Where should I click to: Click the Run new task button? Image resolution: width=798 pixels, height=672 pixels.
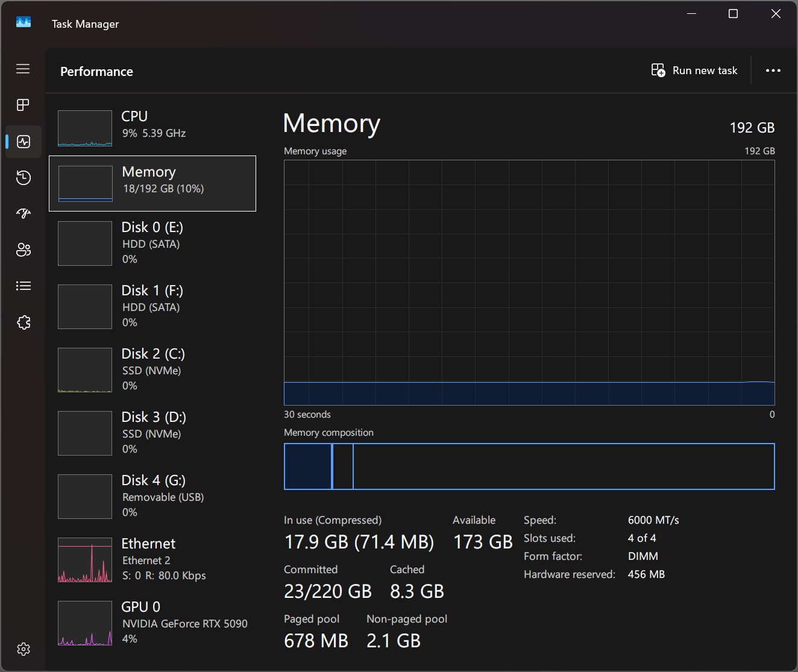coord(694,71)
